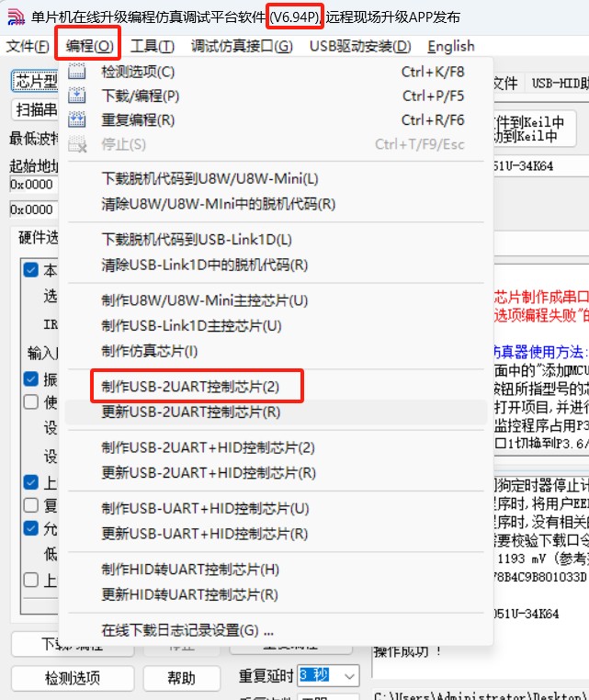The image size is (589, 700).
Task: Click the 下载/编程 menu icon
Action: click(77, 96)
